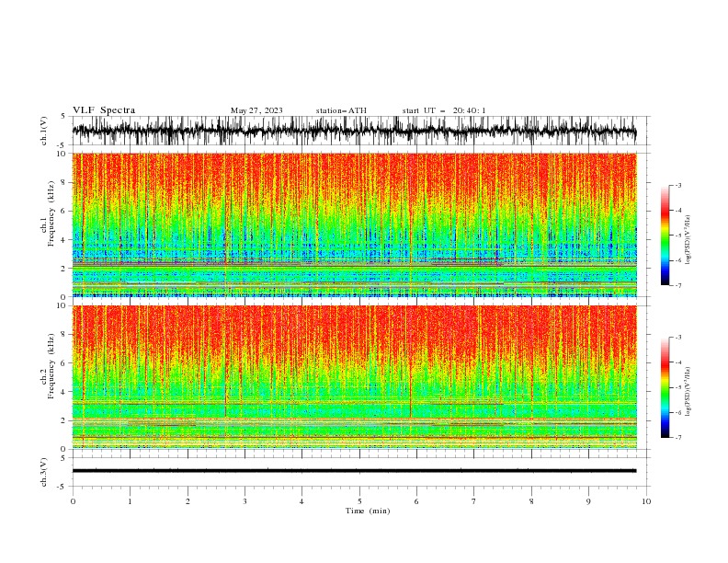Viewport: 728px width, 563px height.
Task: Click the ch.2 'Frequency (kHz)' axis label
Action: pos(51,366)
